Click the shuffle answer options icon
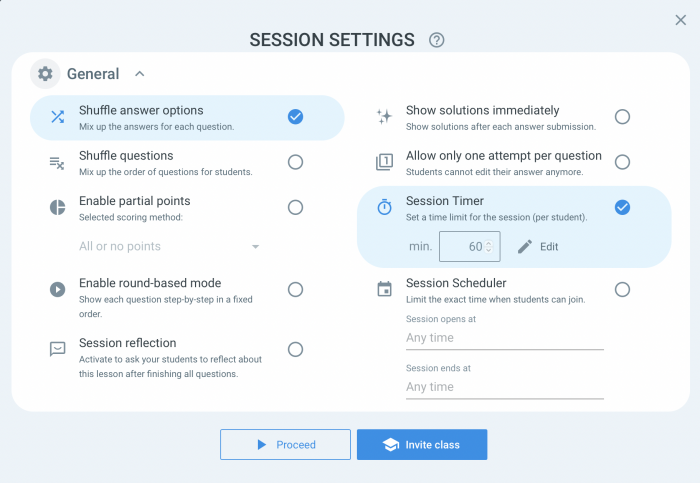This screenshot has width=700, height=483. point(58,117)
